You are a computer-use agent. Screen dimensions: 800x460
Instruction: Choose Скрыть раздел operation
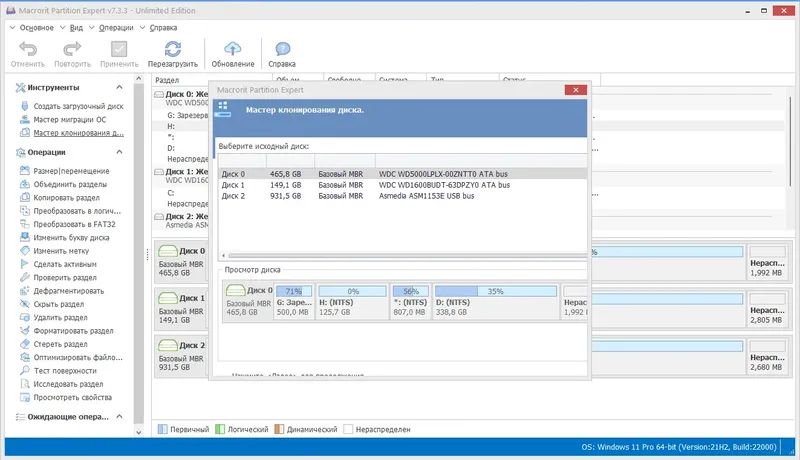(x=59, y=304)
